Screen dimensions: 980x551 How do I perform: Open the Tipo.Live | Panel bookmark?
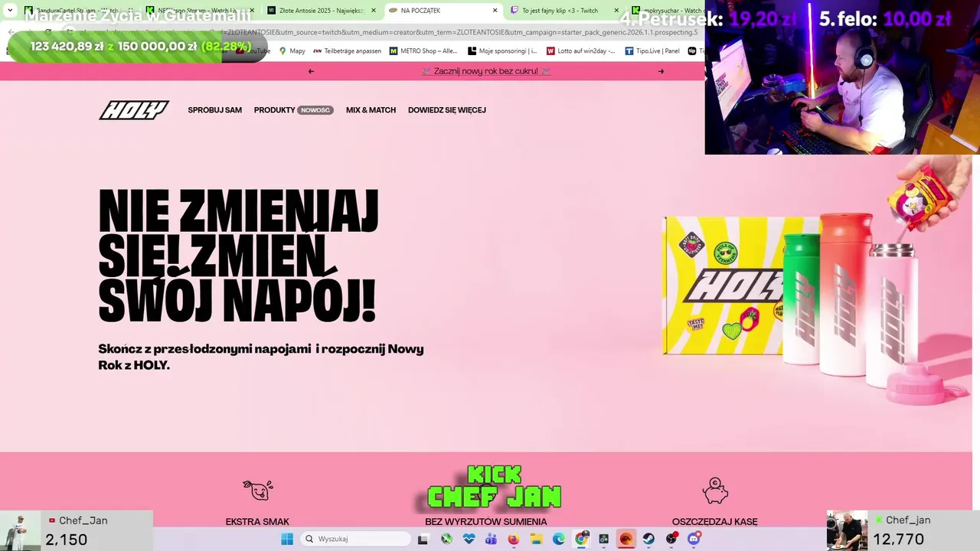[x=652, y=51]
